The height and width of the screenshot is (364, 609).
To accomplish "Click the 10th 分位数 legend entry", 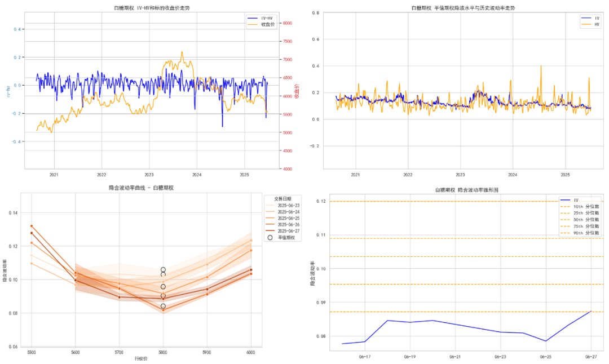I will (x=580, y=207).
